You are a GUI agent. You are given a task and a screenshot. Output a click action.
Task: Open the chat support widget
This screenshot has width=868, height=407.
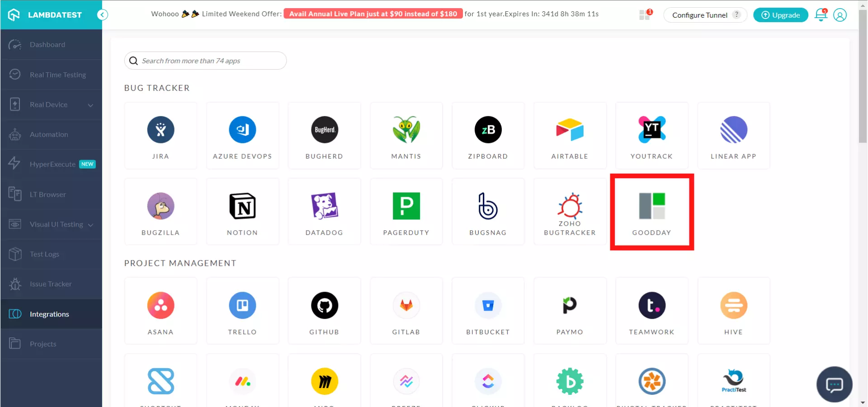834,384
